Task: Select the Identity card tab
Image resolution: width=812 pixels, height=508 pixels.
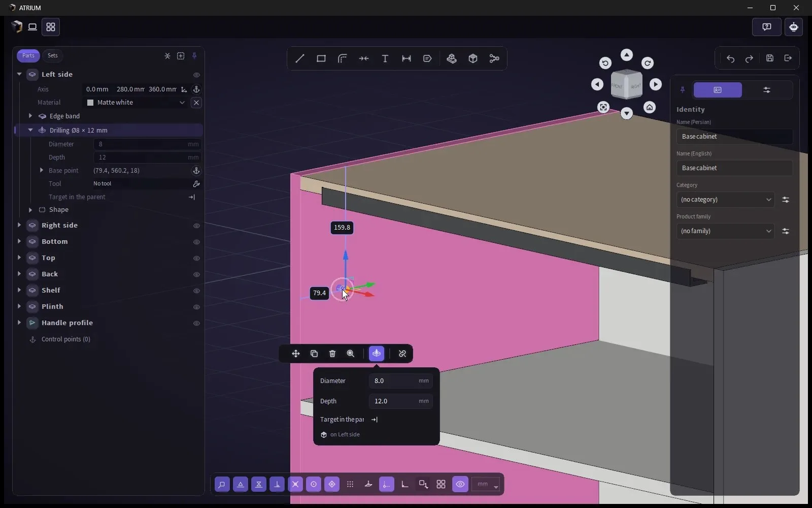Action: [x=718, y=90]
